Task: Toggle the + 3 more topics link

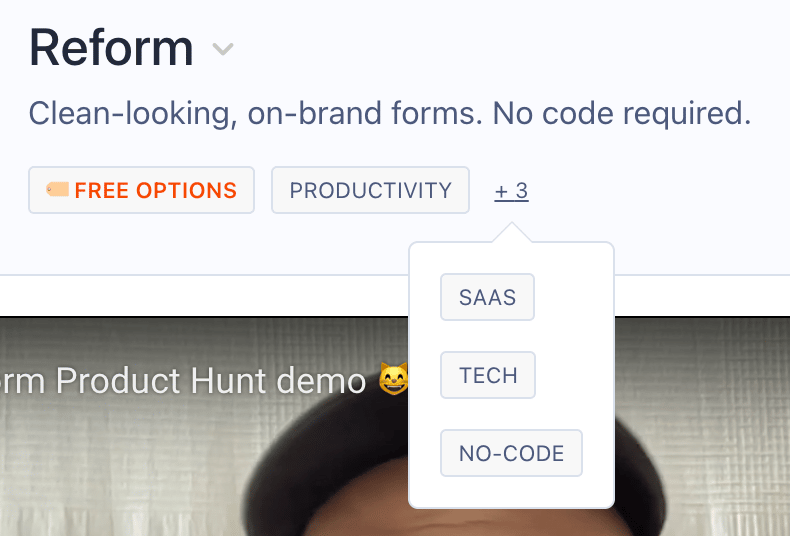Action: [511, 191]
